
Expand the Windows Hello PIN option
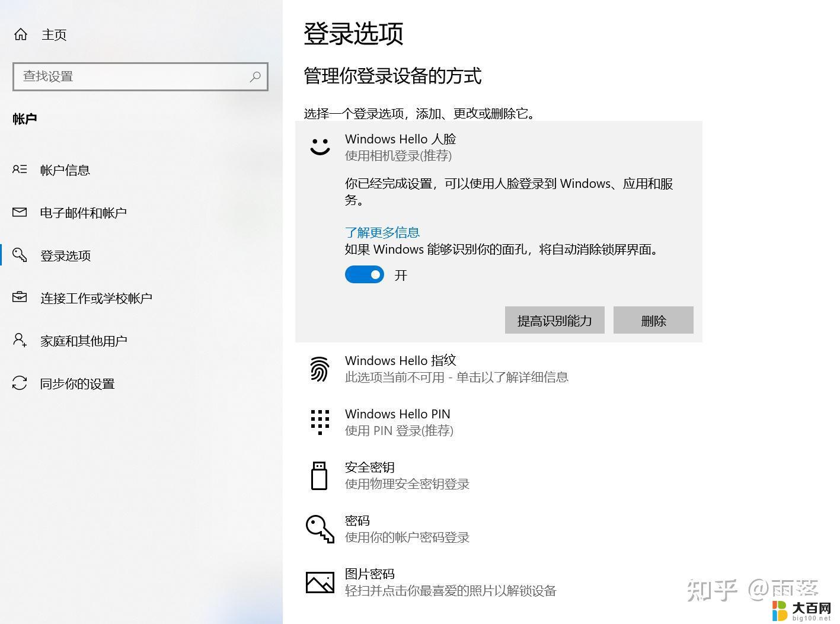pos(499,422)
